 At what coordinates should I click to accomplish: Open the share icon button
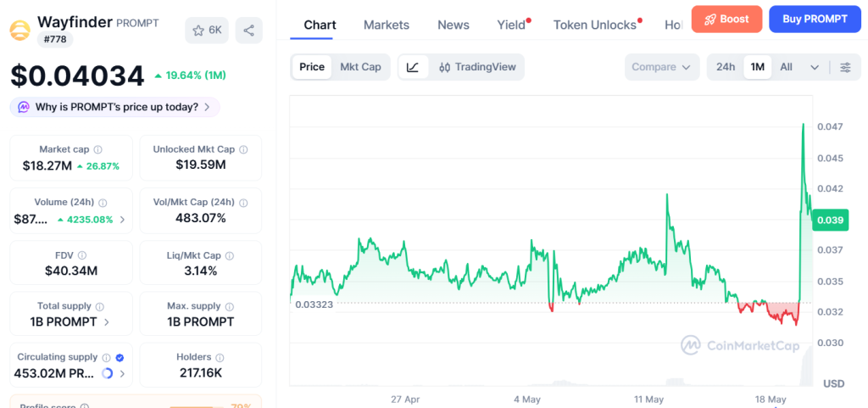click(249, 31)
